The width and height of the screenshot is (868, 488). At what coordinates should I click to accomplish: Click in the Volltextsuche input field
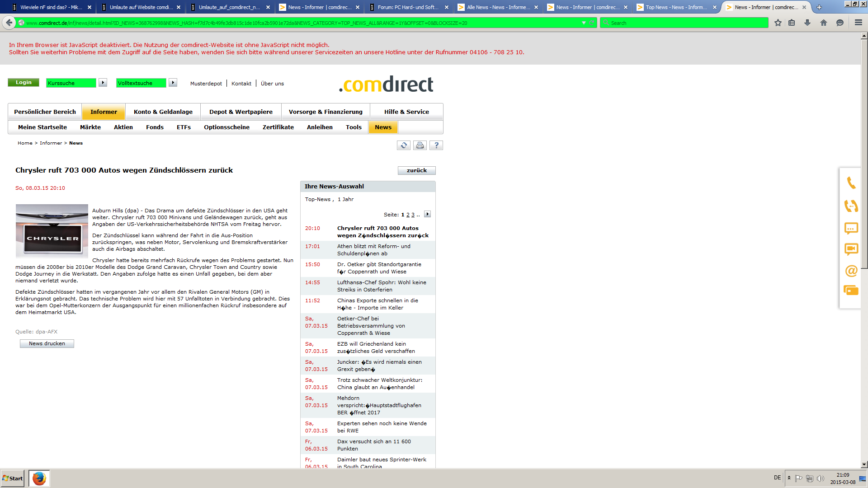(x=141, y=83)
